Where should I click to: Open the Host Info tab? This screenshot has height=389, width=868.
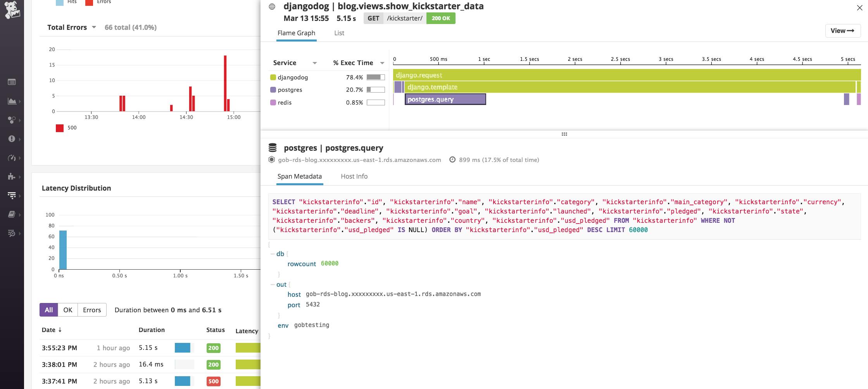coord(353,176)
